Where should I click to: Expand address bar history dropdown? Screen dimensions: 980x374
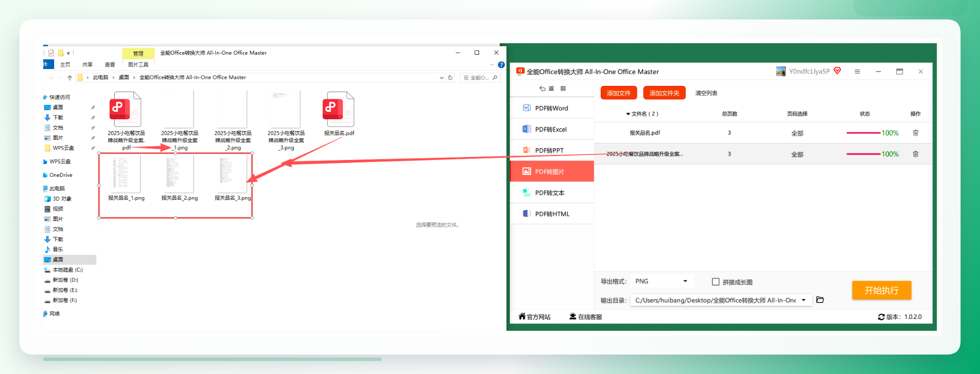[x=441, y=77]
